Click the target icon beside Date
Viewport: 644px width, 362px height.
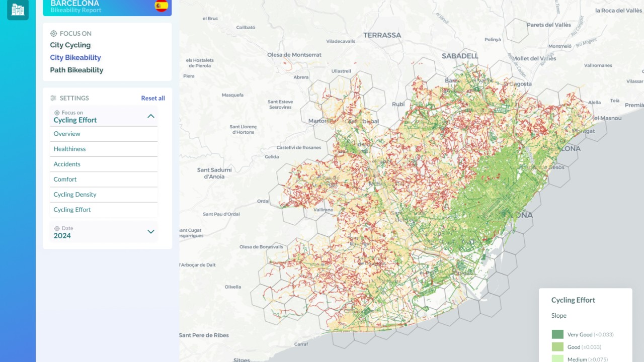(57, 228)
